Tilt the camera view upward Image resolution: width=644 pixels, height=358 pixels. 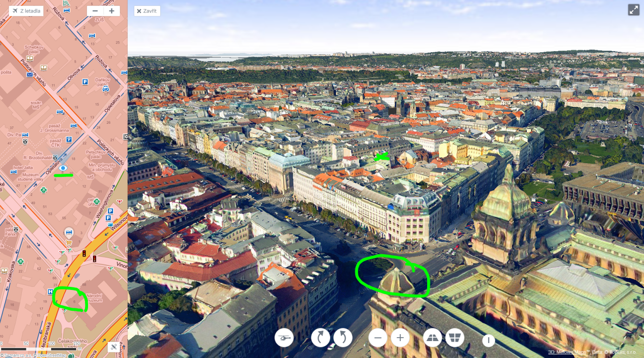[x=433, y=338]
